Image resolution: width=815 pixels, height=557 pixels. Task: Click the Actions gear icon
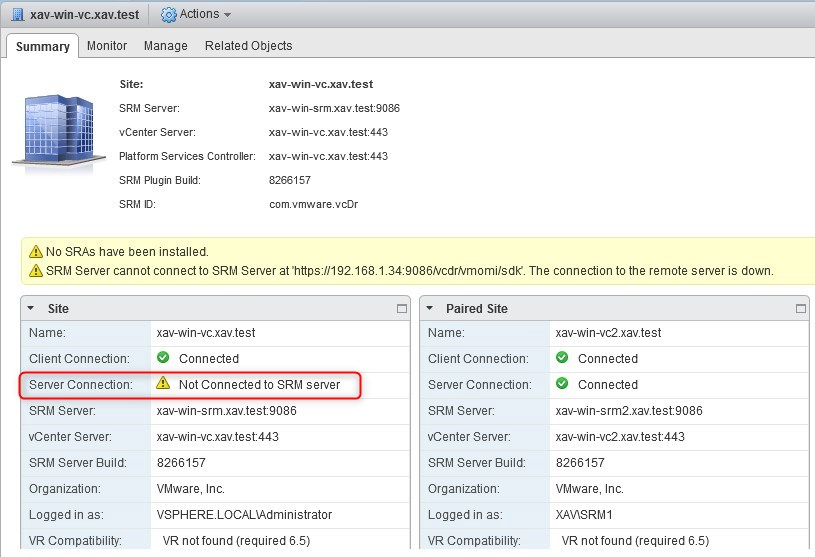tap(168, 15)
